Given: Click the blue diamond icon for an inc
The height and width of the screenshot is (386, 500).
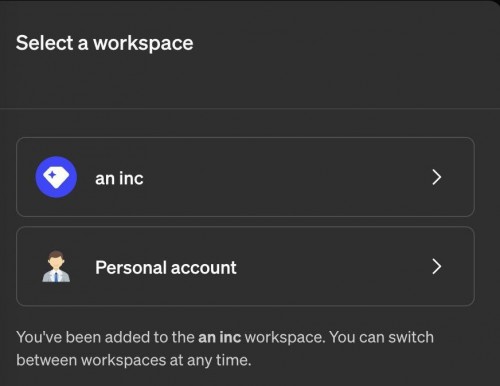Looking at the screenshot, I should coord(56,177).
